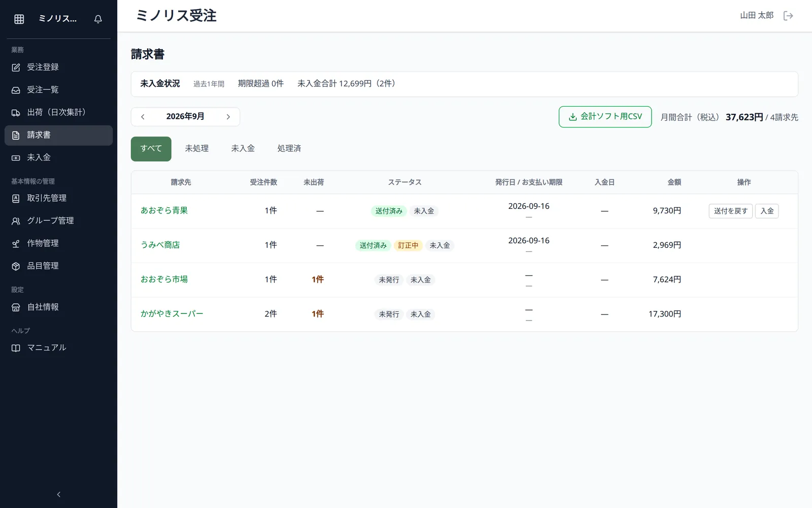Click 訂正中 badge for うみべ商店
The image size is (812, 508).
click(x=408, y=245)
